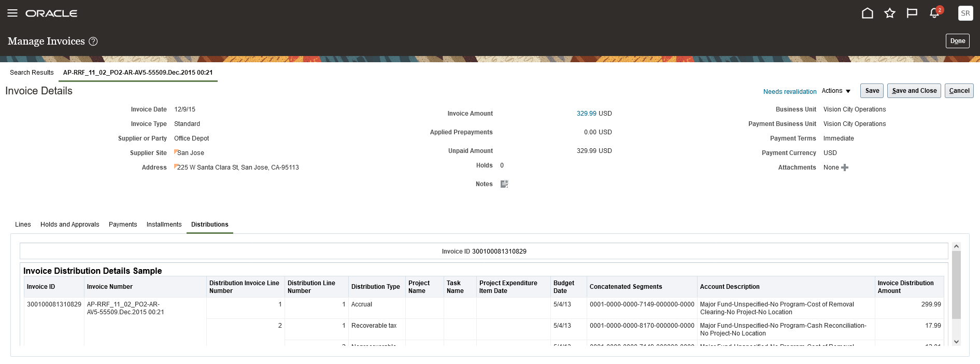Click Save and Close
980x364 pixels.
click(x=914, y=91)
